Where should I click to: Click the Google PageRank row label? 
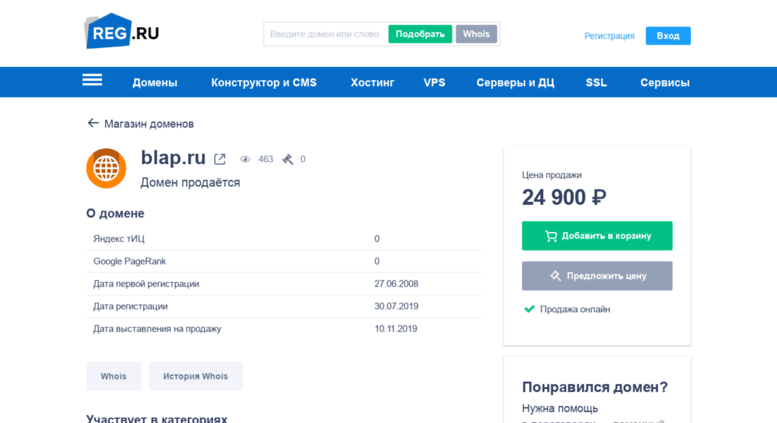point(129,261)
